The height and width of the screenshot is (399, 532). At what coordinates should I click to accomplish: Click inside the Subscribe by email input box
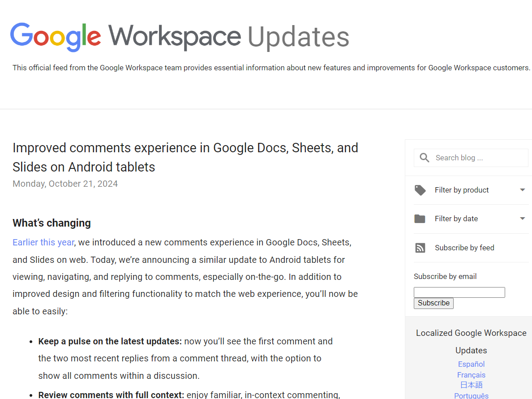click(x=459, y=292)
